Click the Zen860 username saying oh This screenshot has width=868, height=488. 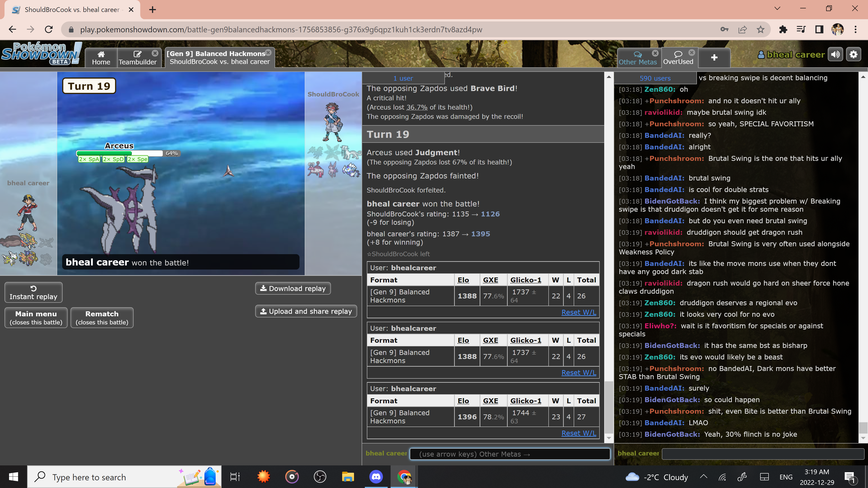pyautogui.click(x=660, y=89)
